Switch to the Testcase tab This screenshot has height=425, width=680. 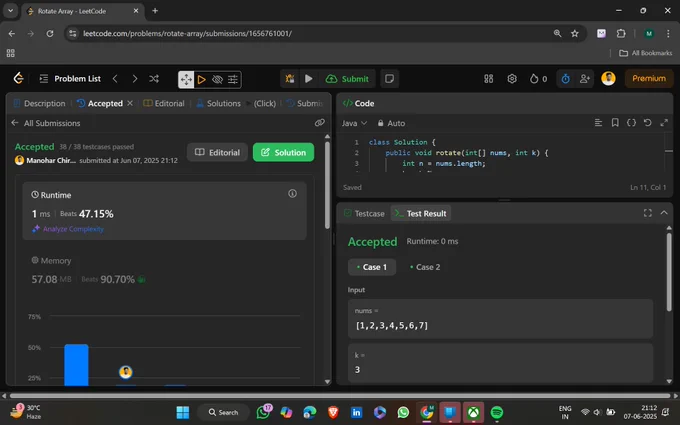[364, 213]
